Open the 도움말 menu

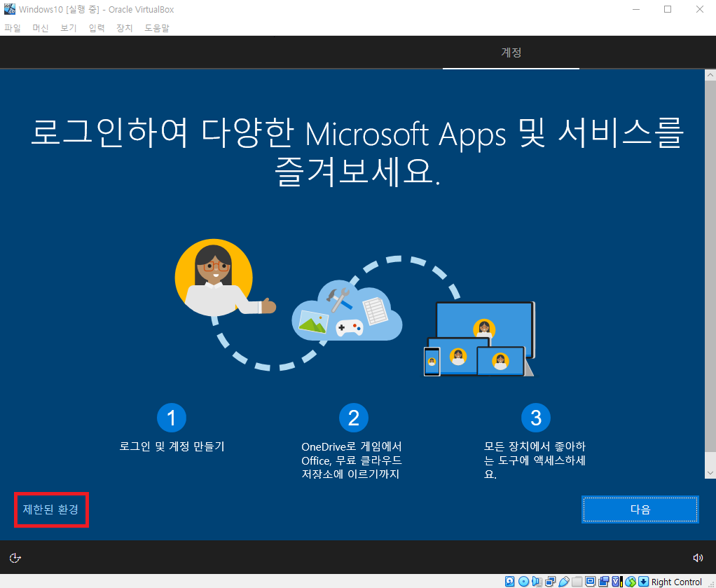(x=157, y=28)
